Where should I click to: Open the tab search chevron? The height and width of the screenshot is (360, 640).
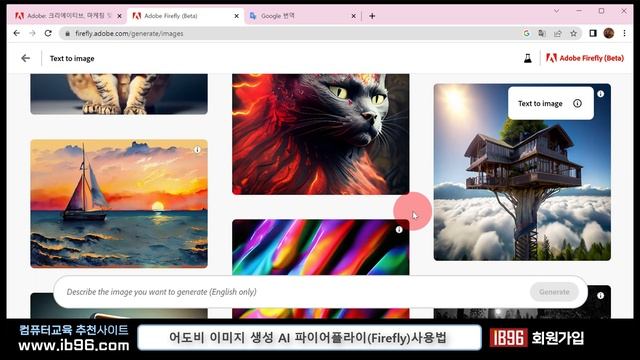pyautogui.click(x=556, y=11)
